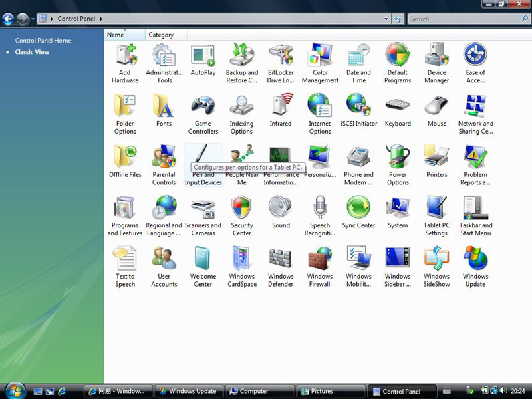Open Windows Sidebar Properties
532x399 pixels.
(398, 267)
